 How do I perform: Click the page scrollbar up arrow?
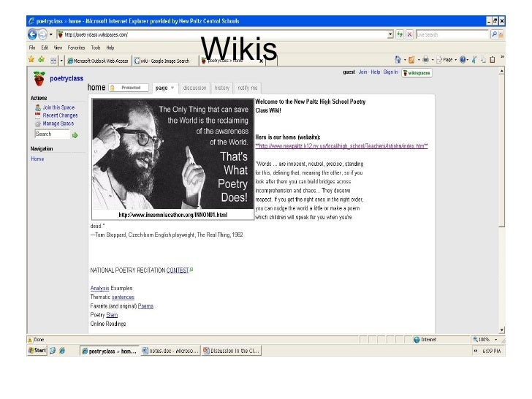(502, 71)
